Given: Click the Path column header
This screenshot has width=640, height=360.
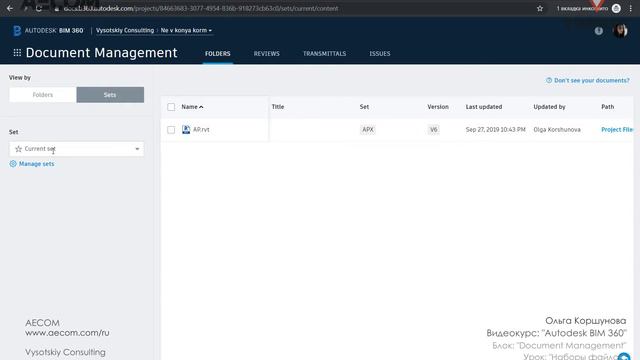Looking at the screenshot, I should pos(607,107).
